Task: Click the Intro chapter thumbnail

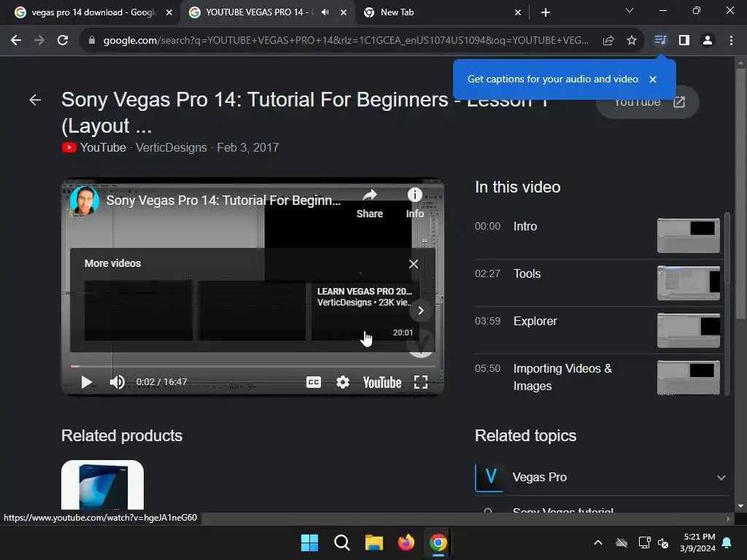Action: 689,236
